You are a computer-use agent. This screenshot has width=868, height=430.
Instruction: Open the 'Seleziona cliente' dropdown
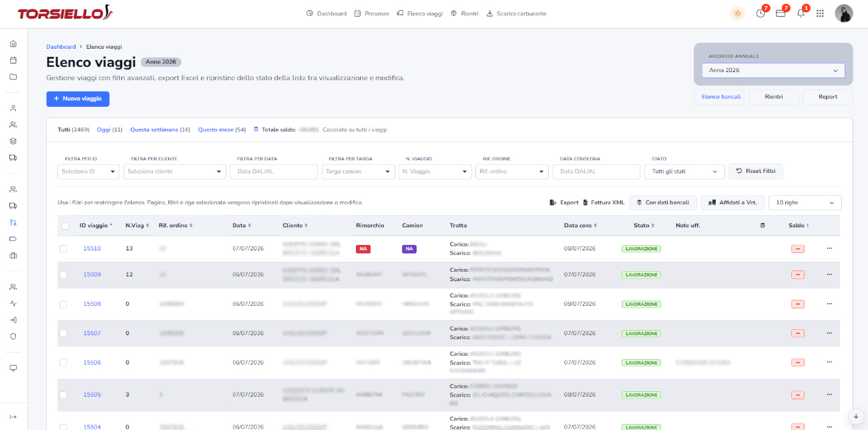[x=175, y=172]
